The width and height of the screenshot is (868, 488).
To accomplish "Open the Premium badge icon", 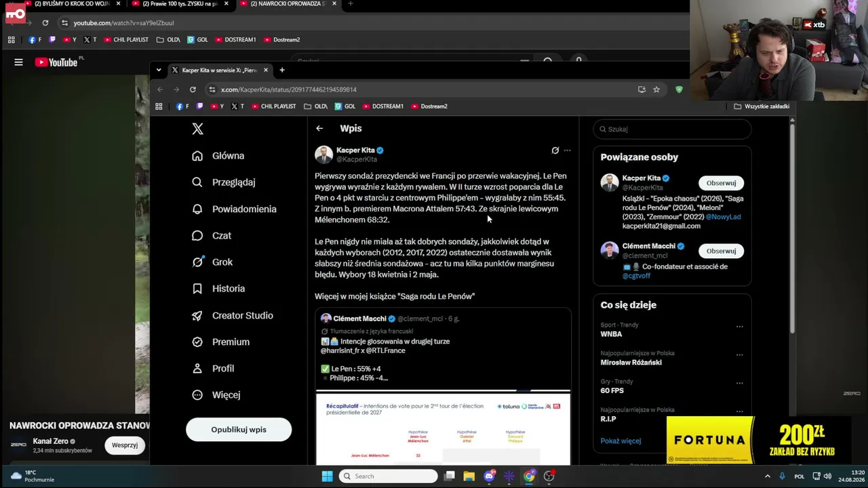I will pos(197,342).
